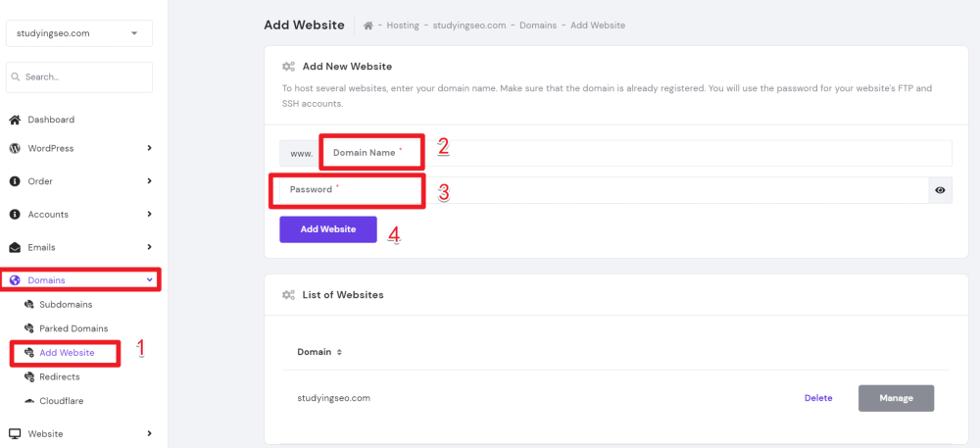Screen dimensions: 980x448
Task: Click the Emails envelope icon
Action: point(15,247)
